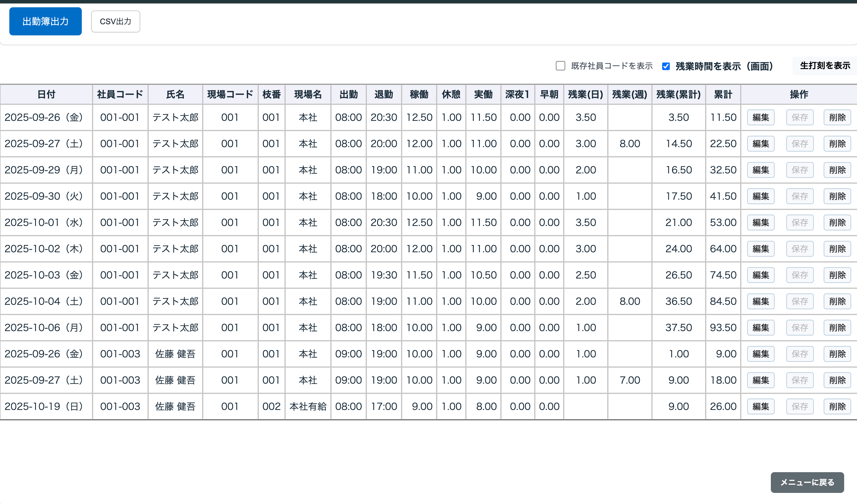857x504 pixels.
Task: Click the 出勤簿出力 button
Action: tap(45, 21)
